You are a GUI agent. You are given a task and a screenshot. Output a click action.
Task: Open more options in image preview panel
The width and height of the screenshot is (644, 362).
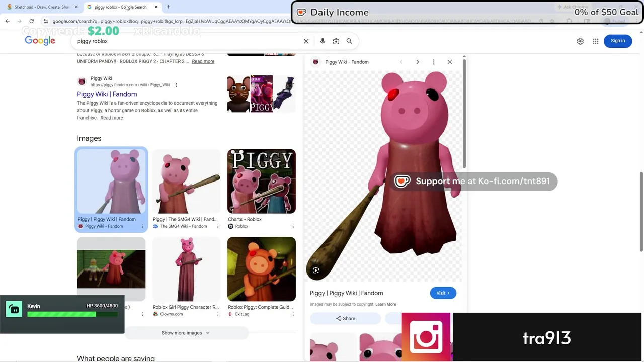coord(433,62)
